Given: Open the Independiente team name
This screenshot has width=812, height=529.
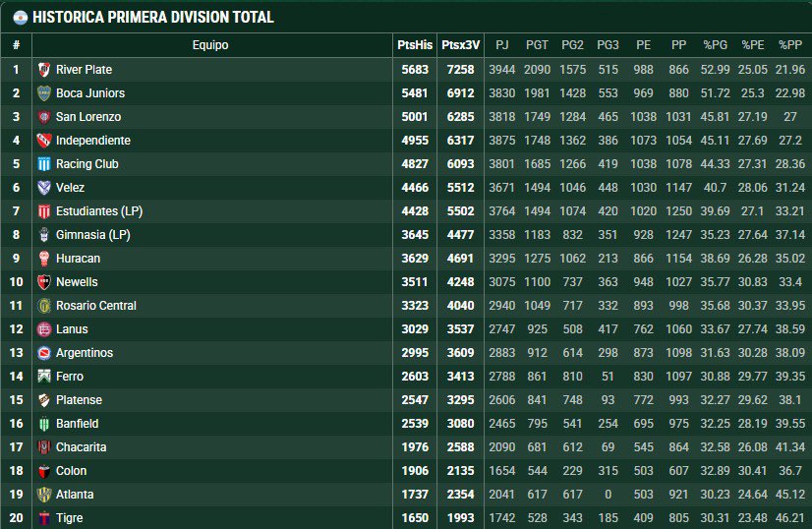Looking at the screenshot, I should pyautogui.click(x=93, y=141).
